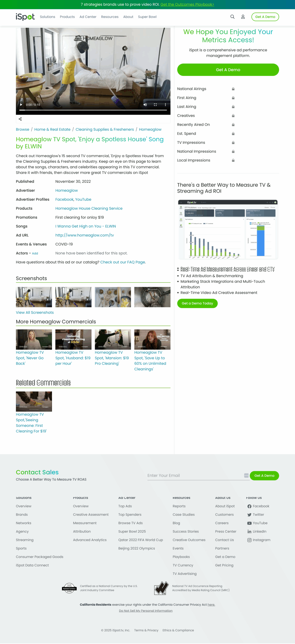
Task: Click lock icon beside First Airing
Action: point(233,98)
